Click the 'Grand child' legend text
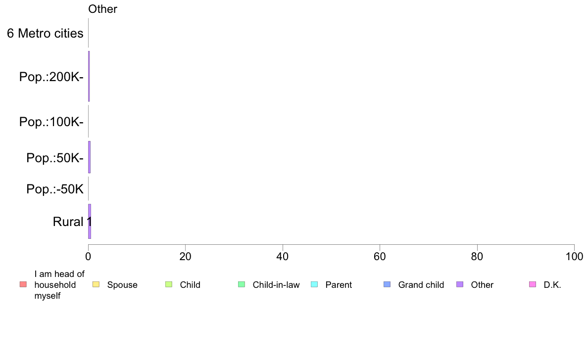Image resolution: width=588 pixels, height=364 pixels. coord(421,285)
